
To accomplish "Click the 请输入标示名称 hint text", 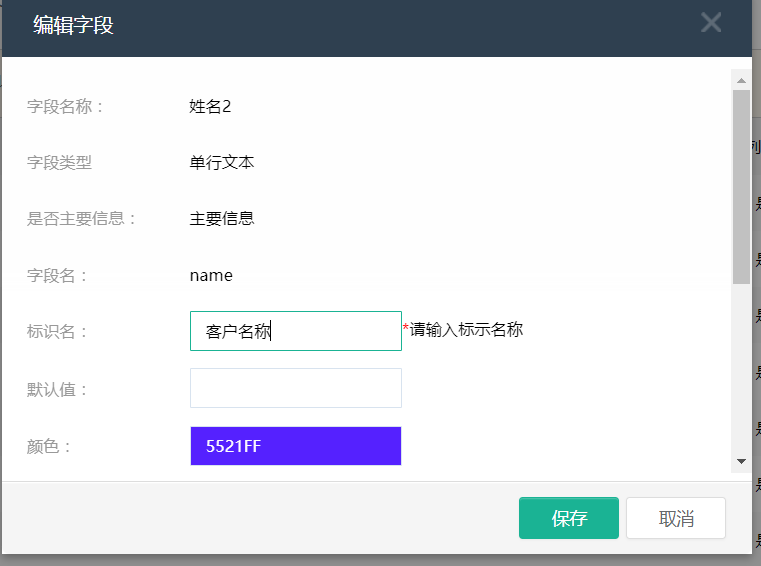I will pos(466,330).
